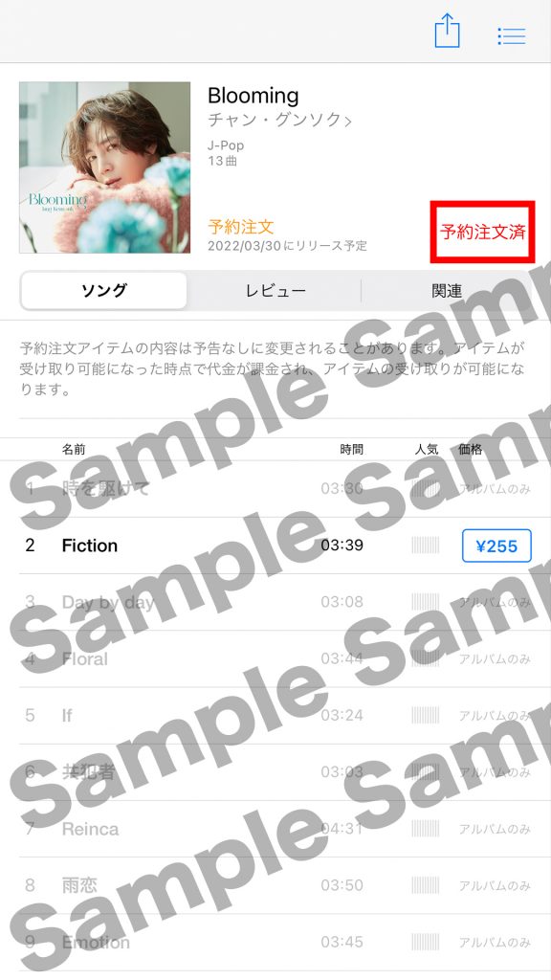551x980 pixels.
Task: Select track 1 時を駆けて
Action: [x=275, y=489]
